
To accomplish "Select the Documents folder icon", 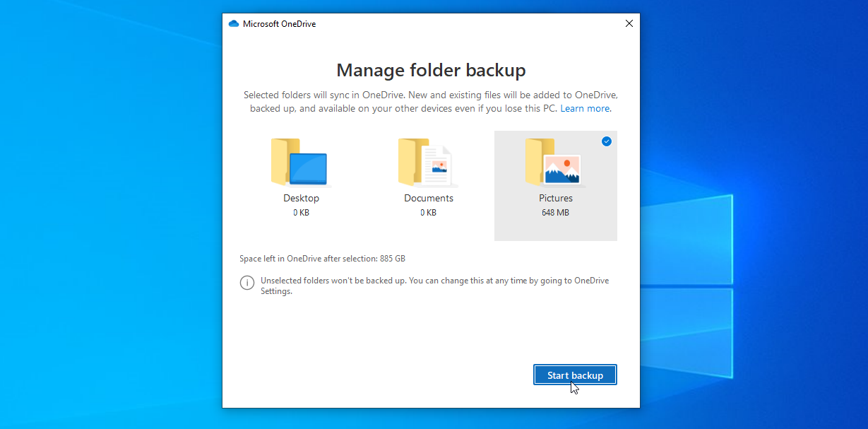I will point(426,163).
